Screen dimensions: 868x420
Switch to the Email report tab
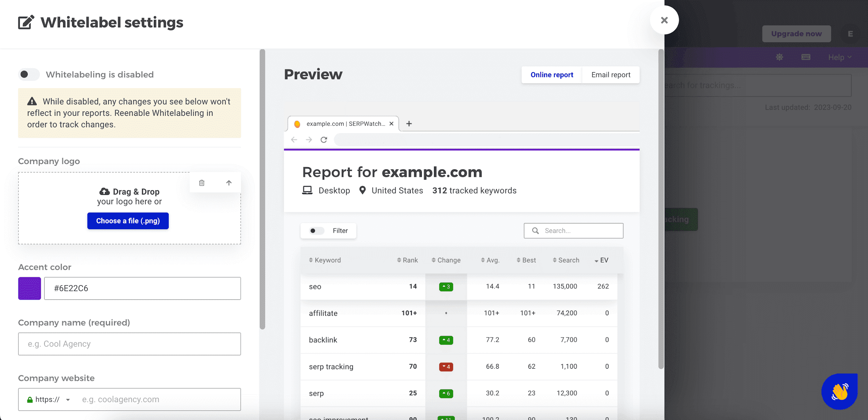tap(611, 75)
